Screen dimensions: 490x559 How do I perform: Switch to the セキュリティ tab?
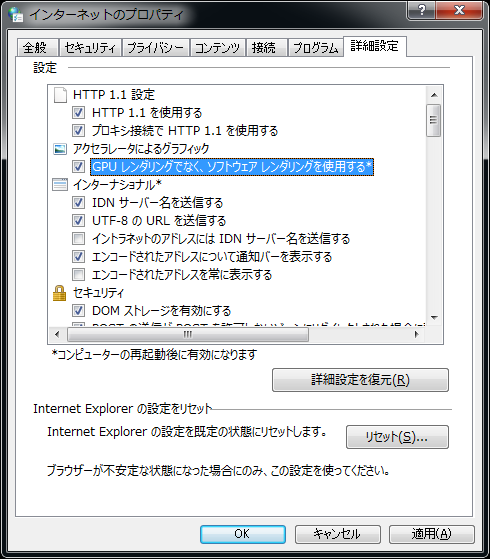[x=90, y=47]
